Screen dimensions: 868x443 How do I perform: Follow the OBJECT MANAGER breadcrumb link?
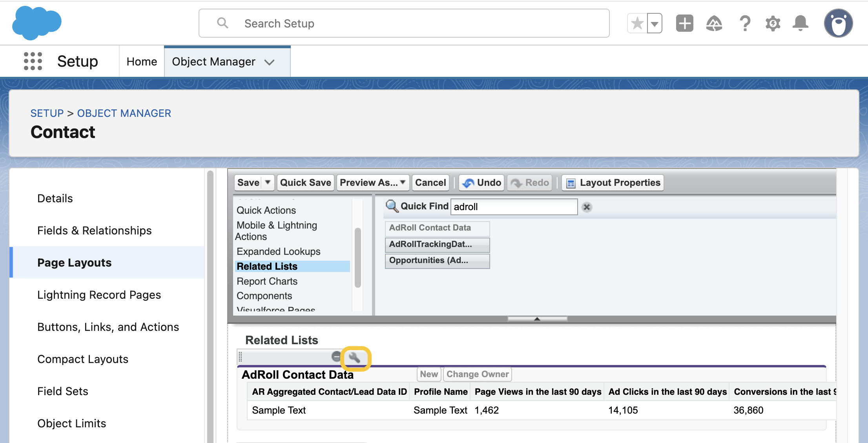124,113
